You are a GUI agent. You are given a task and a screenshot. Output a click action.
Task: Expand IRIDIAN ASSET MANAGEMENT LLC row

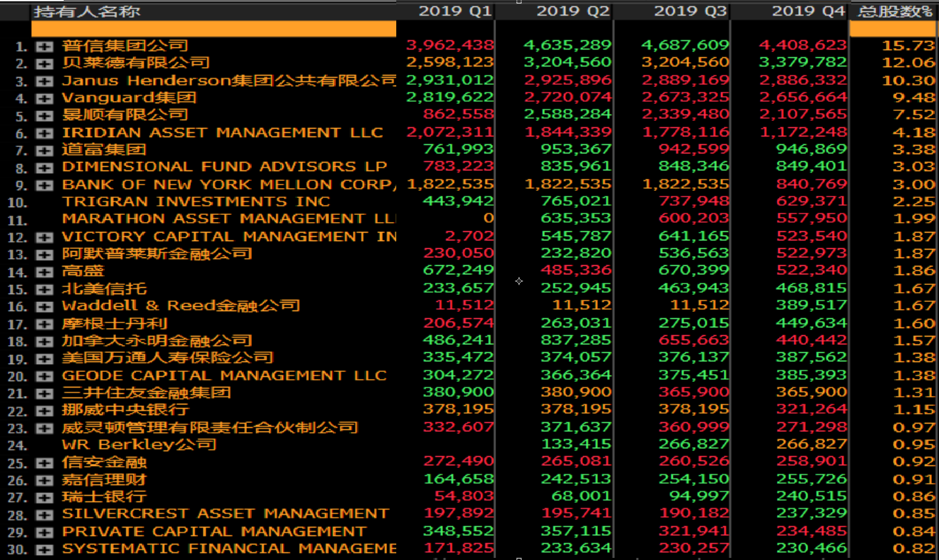[x=45, y=133]
